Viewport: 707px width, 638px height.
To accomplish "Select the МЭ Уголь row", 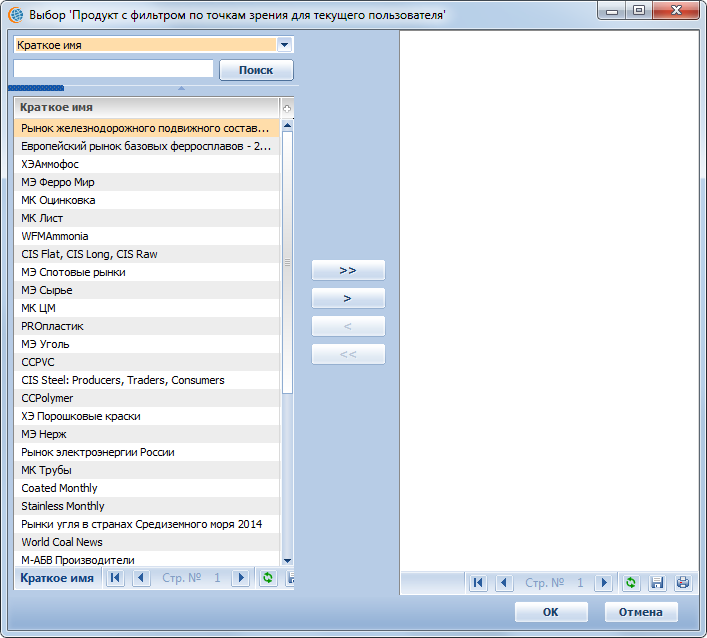I will click(147, 344).
